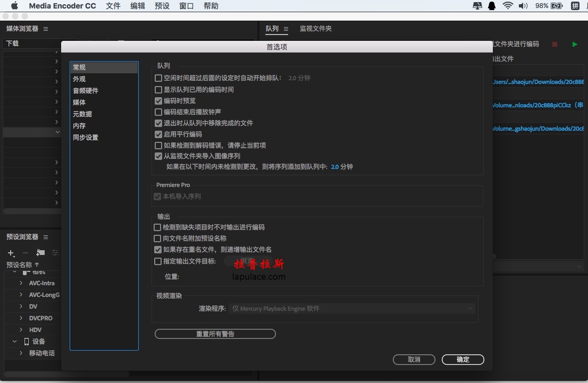Collapse the 设备 preset group

point(14,342)
